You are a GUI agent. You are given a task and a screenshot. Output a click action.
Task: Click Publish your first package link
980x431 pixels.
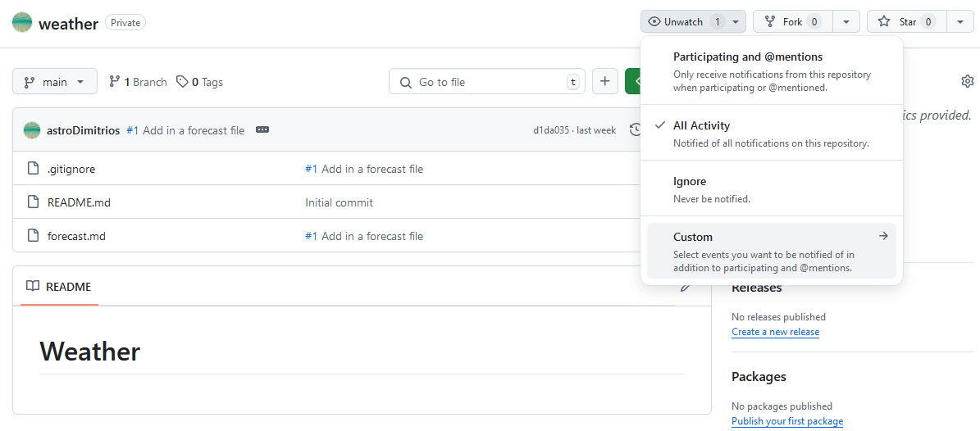coord(787,421)
